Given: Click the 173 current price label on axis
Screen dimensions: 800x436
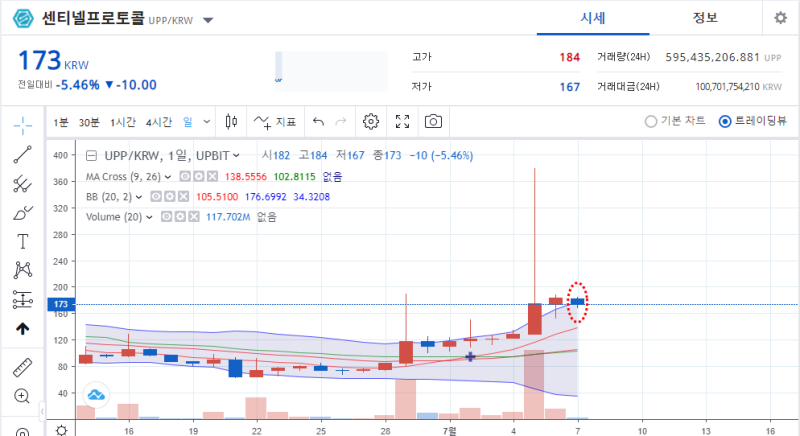Looking at the screenshot, I should click(61, 304).
